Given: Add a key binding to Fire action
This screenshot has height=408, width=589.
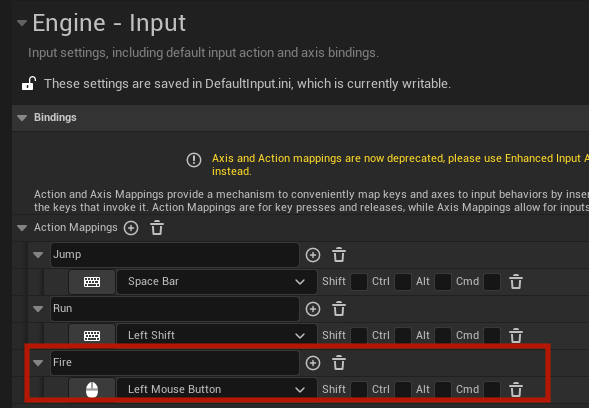Looking at the screenshot, I should click(x=313, y=363).
